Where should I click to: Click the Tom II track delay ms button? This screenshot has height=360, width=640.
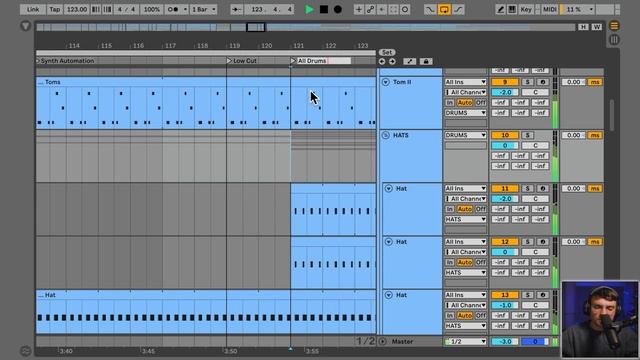(595, 82)
